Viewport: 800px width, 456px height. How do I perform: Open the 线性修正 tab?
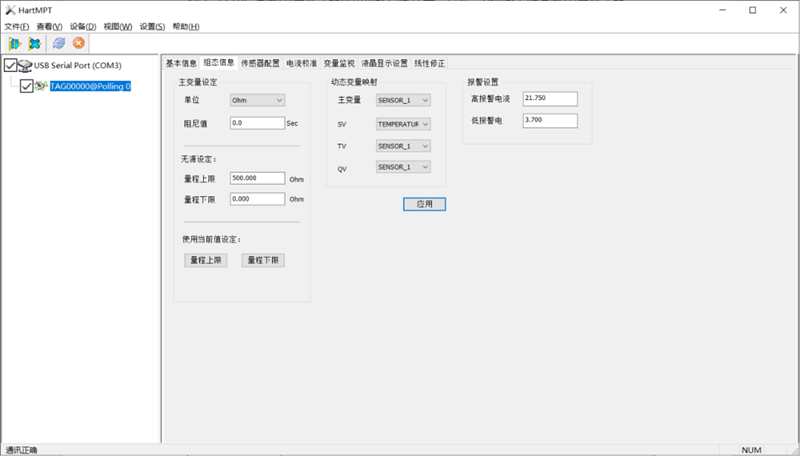pyautogui.click(x=430, y=63)
